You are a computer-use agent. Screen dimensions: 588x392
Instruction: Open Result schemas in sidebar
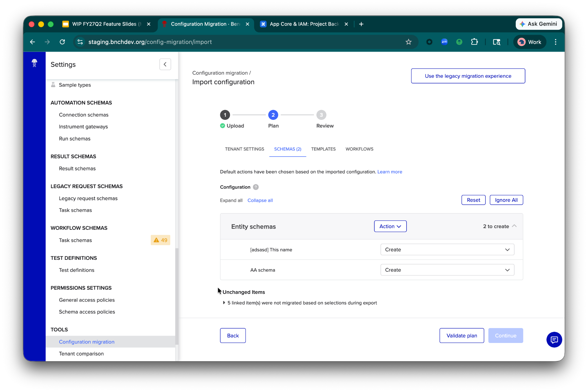(77, 168)
